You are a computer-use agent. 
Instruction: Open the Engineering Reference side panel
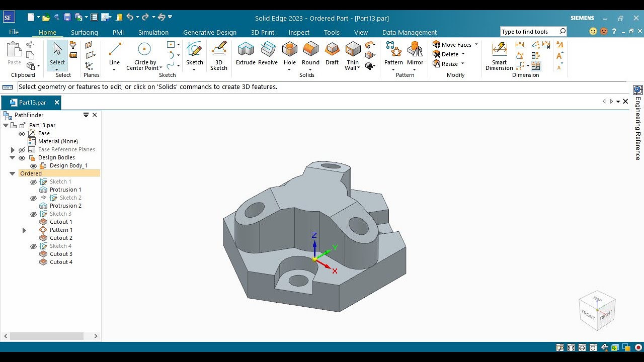(638, 123)
